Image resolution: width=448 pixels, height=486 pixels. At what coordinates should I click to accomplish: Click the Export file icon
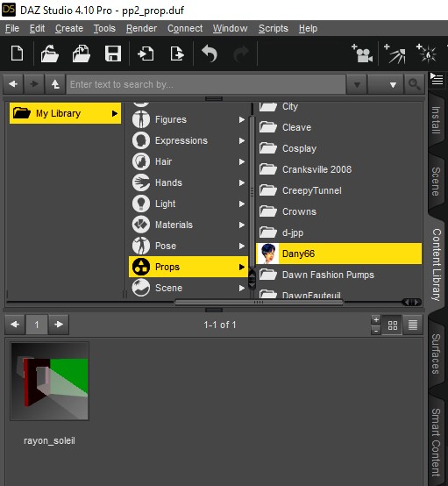point(177,54)
